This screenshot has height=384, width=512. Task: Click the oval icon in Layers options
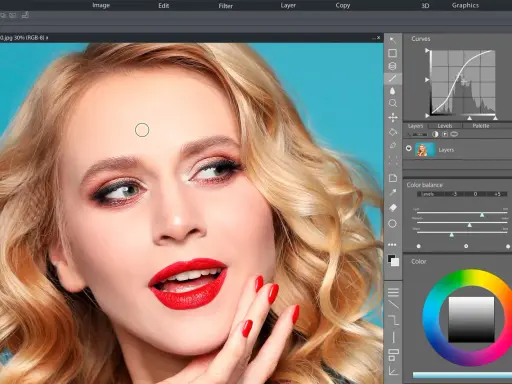tap(454, 134)
